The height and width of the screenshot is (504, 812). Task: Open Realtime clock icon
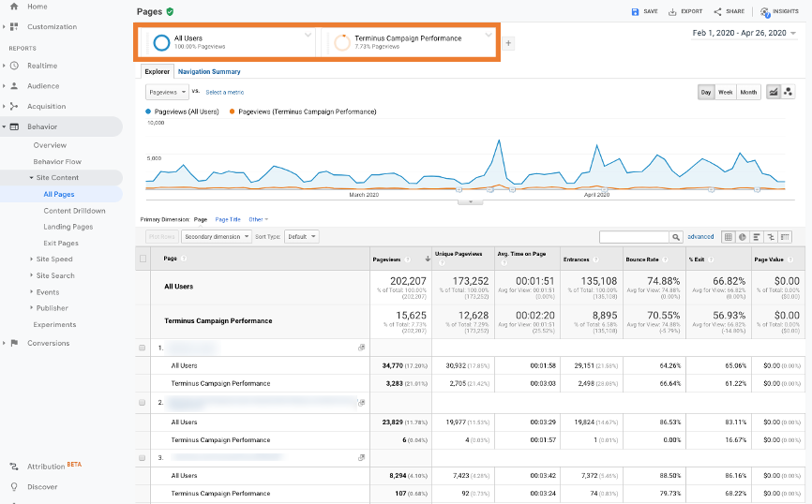(x=14, y=66)
